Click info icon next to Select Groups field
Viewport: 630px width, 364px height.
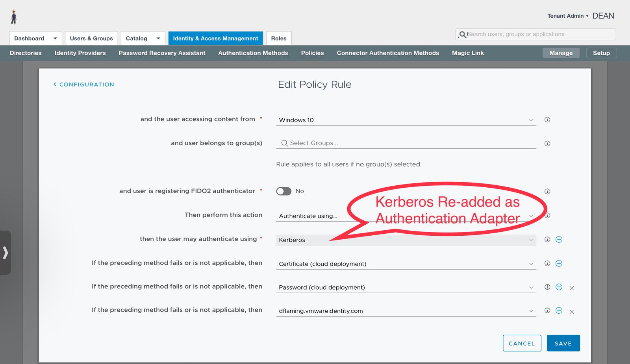(547, 144)
